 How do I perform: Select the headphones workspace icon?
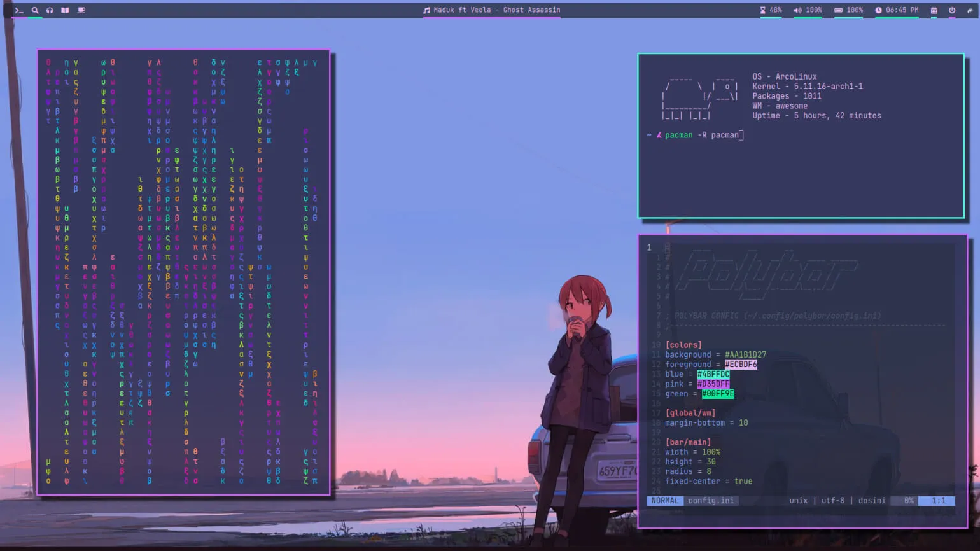click(x=50, y=10)
